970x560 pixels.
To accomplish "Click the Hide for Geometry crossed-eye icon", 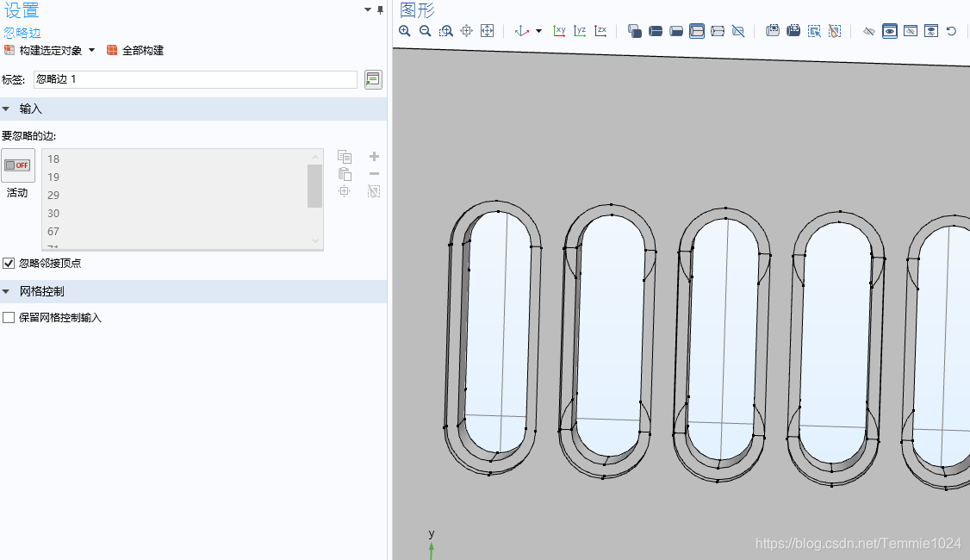I will click(x=869, y=31).
